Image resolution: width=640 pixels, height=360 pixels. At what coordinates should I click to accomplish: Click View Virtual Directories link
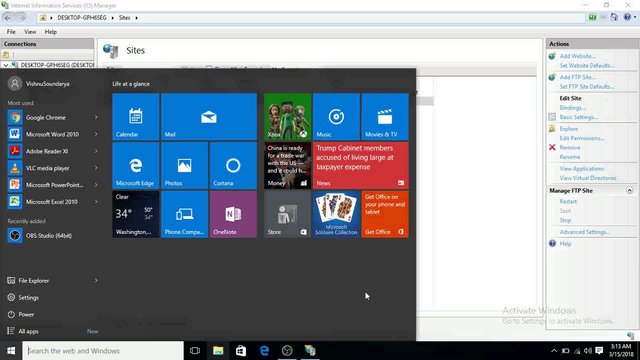[x=588, y=178]
